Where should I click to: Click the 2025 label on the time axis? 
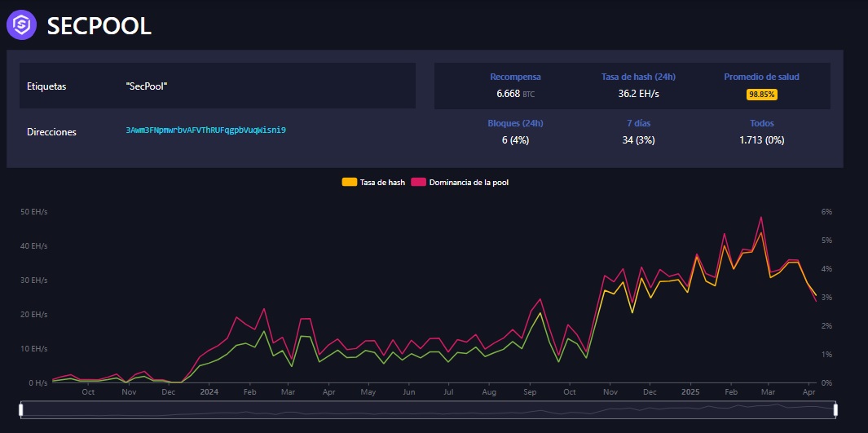point(690,391)
